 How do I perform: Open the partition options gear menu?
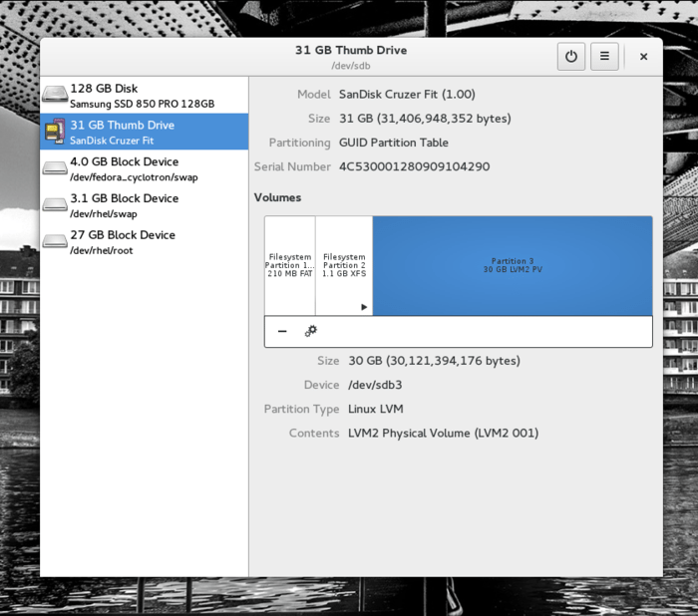coord(310,331)
